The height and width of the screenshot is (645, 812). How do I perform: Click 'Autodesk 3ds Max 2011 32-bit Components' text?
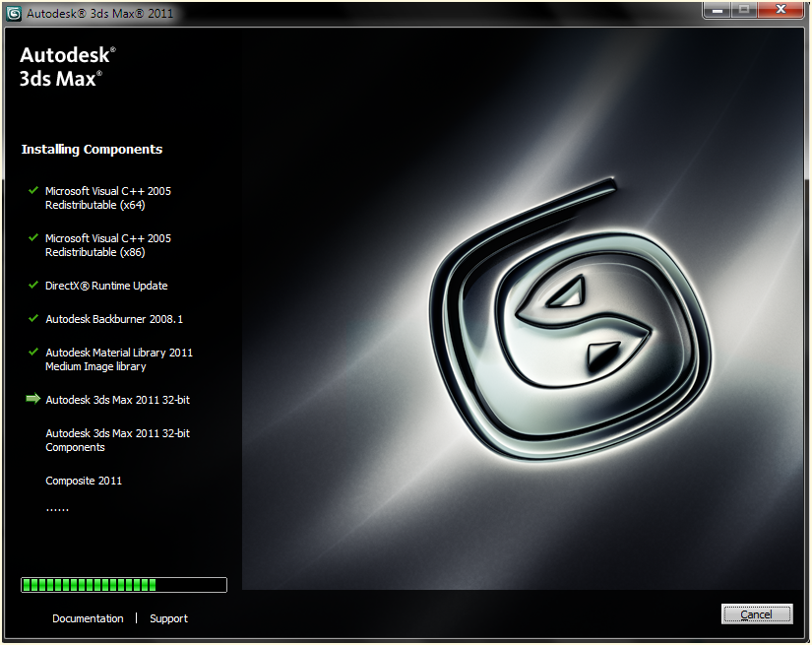tap(117, 440)
